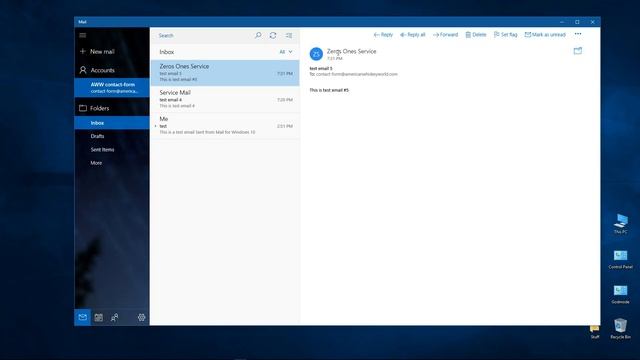
Task: Enter selection mode icon
Action: [x=289, y=36]
